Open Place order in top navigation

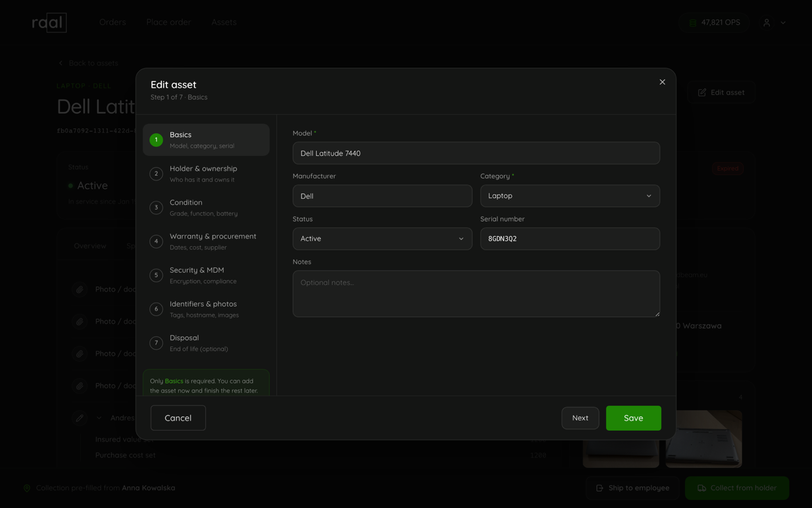point(169,22)
